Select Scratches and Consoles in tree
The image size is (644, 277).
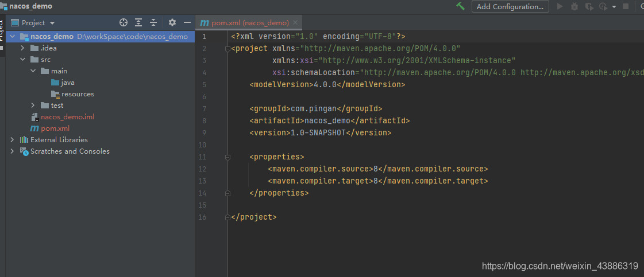click(70, 151)
